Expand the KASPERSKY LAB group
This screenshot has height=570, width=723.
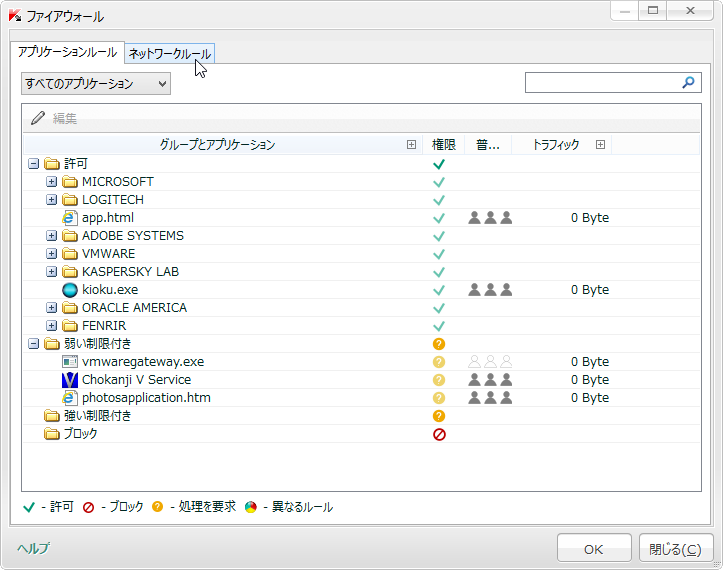pos(52,272)
